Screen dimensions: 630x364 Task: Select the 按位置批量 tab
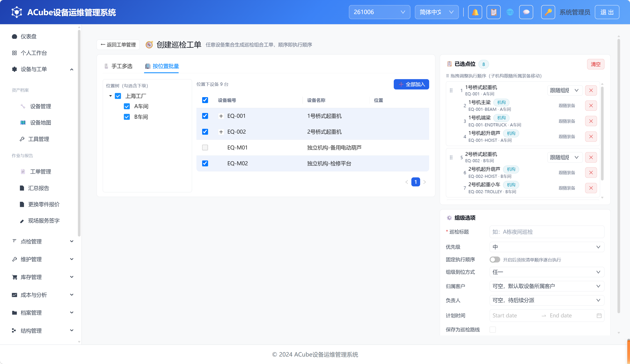(x=162, y=66)
